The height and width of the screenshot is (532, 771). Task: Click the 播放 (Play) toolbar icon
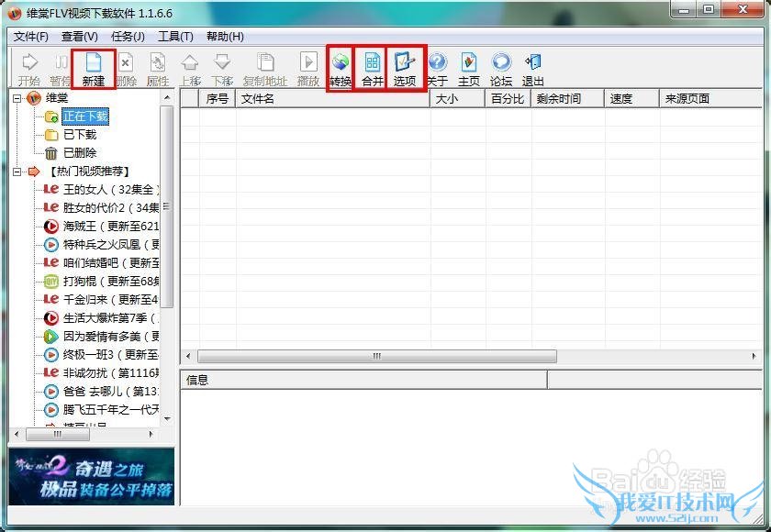click(x=308, y=70)
